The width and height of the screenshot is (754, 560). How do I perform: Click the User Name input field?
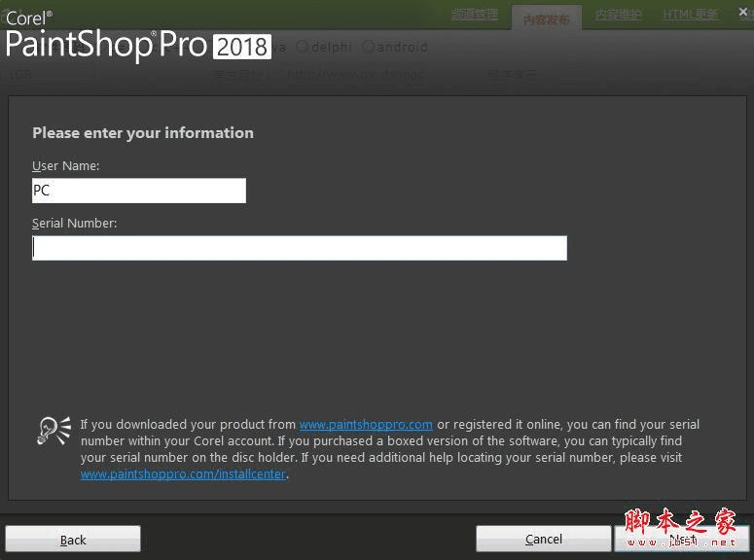pyautogui.click(x=139, y=191)
